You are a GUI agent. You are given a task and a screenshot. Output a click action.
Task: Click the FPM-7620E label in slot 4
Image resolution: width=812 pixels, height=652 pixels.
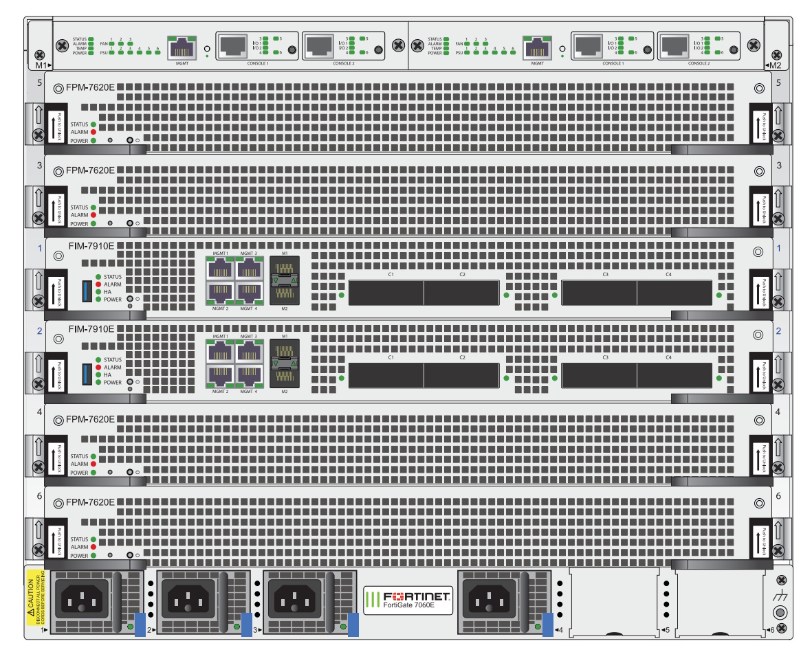90,419
